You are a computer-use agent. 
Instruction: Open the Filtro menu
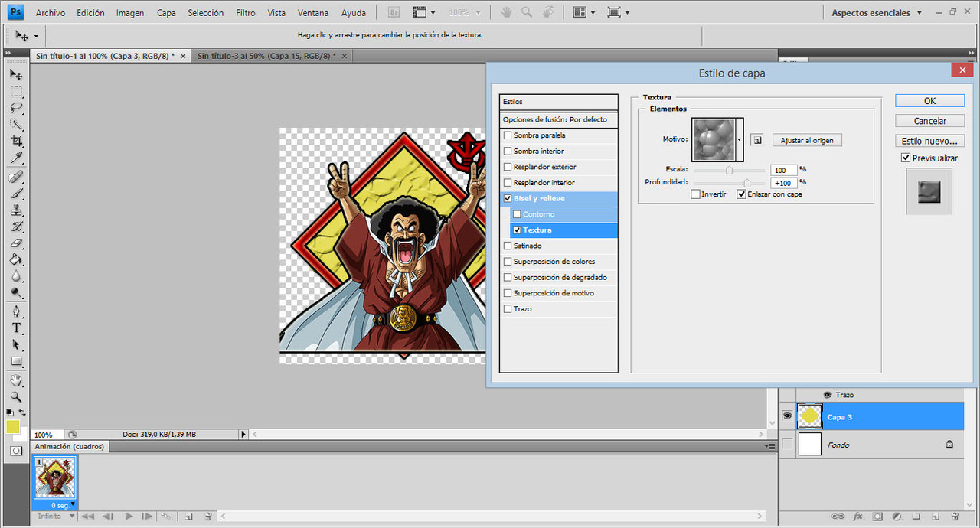click(246, 13)
